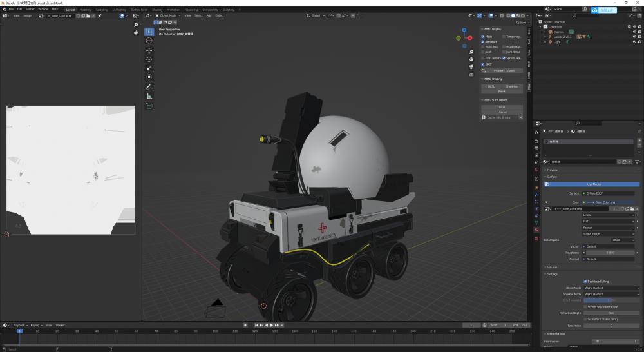Collapse the MMD Display panel
This screenshot has height=352, width=644.
[x=492, y=29]
